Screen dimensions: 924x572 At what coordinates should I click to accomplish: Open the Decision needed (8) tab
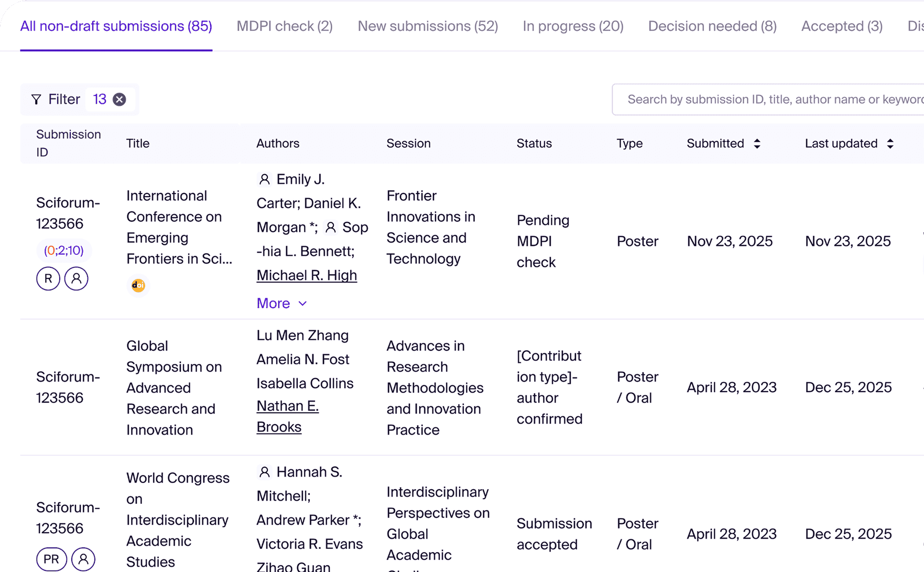[x=712, y=26]
